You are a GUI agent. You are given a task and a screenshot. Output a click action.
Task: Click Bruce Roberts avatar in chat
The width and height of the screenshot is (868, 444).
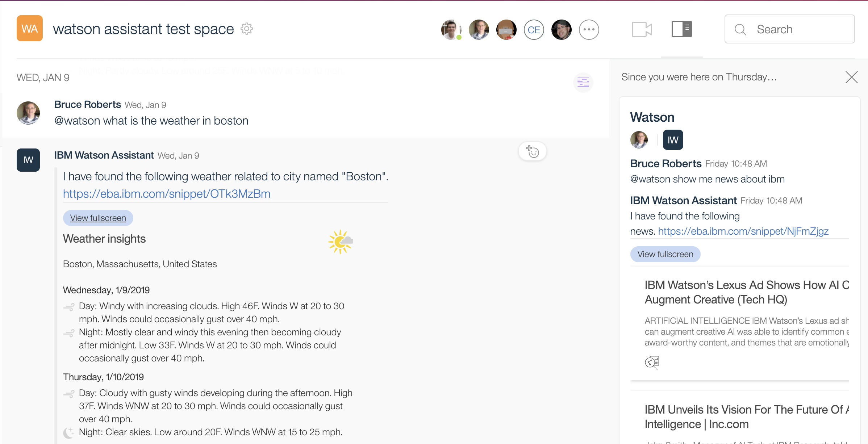tap(28, 113)
